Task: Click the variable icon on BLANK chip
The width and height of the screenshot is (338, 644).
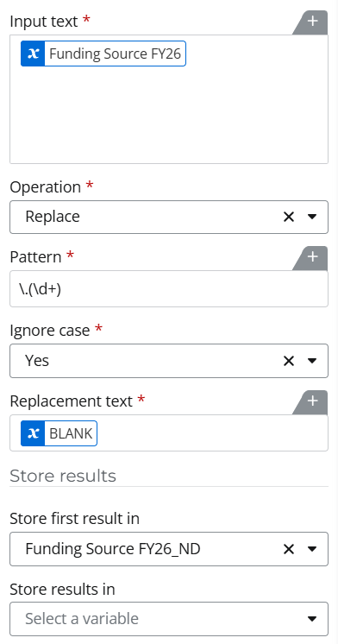Action: tap(33, 433)
